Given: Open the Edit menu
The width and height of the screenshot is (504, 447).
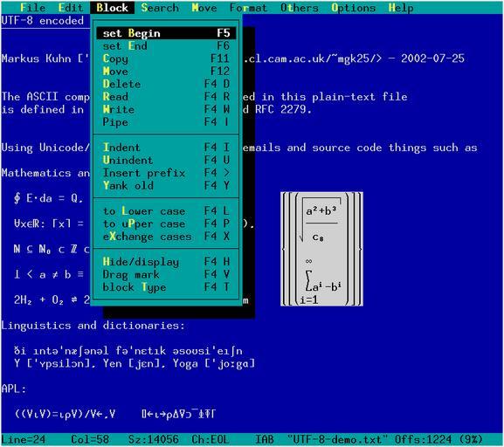Looking at the screenshot, I should click(71, 7).
